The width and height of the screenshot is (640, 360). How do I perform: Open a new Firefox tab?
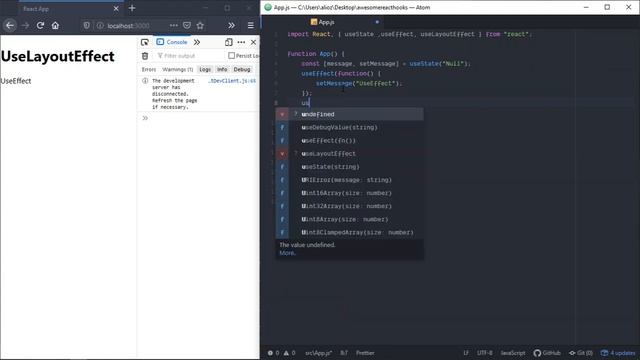coord(131,8)
